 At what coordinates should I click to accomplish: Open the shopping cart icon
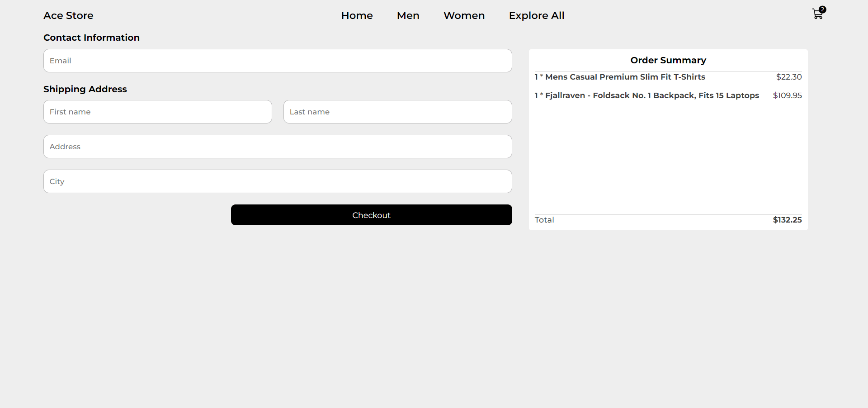click(816, 14)
